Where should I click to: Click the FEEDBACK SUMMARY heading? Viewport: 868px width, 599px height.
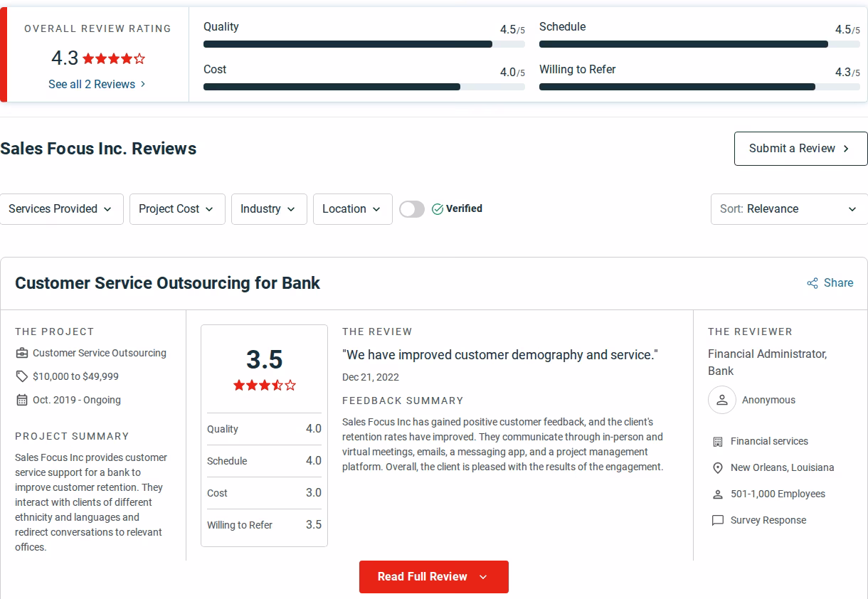[403, 401]
